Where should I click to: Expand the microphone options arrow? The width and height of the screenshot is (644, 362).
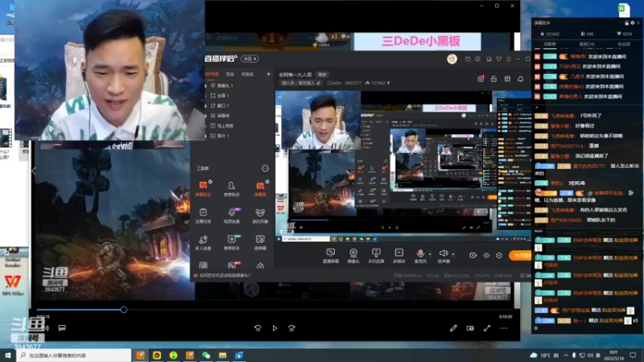430,253
